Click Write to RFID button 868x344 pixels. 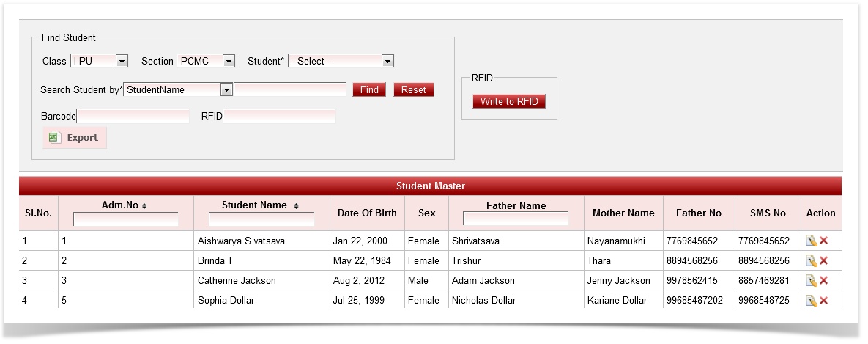(x=509, y=101)
